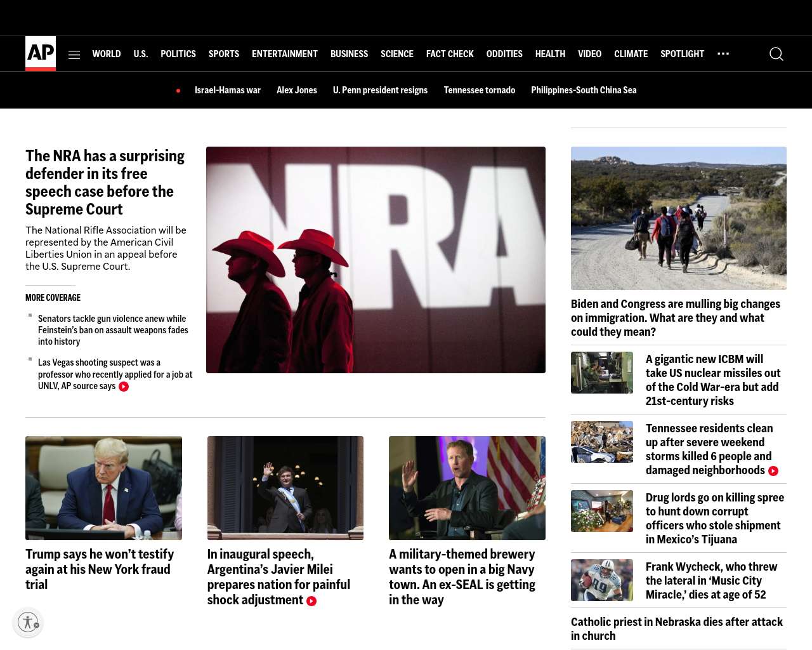Open the search magnifier icon

pos(776,54)
